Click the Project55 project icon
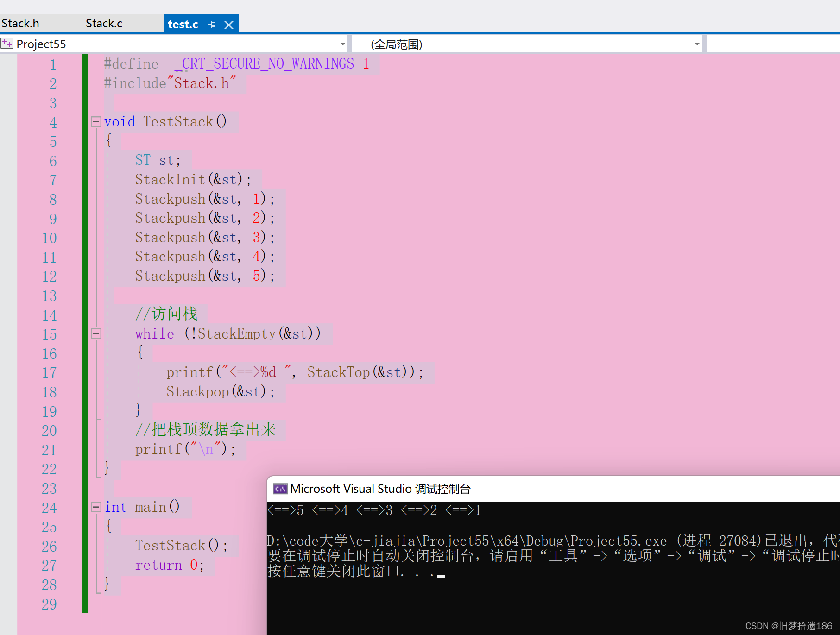The image size is (840, 635). pyautogui.click(x=7, y=44)
